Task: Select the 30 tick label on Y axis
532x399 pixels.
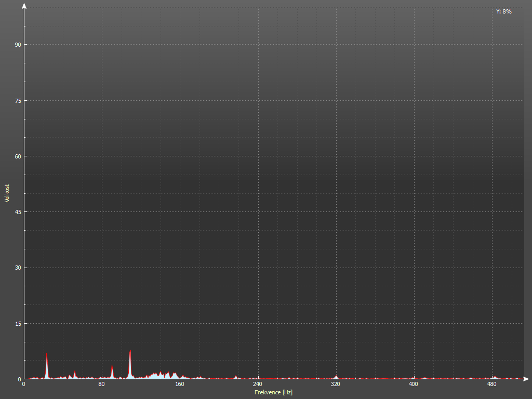Action: pos(18,268)
